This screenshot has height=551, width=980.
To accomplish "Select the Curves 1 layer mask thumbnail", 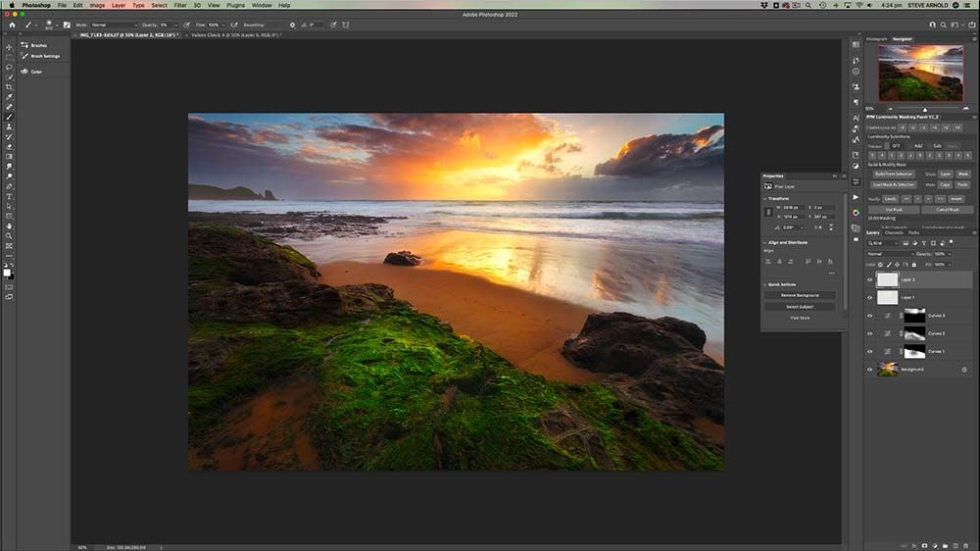I will click(x=913, y=352).
